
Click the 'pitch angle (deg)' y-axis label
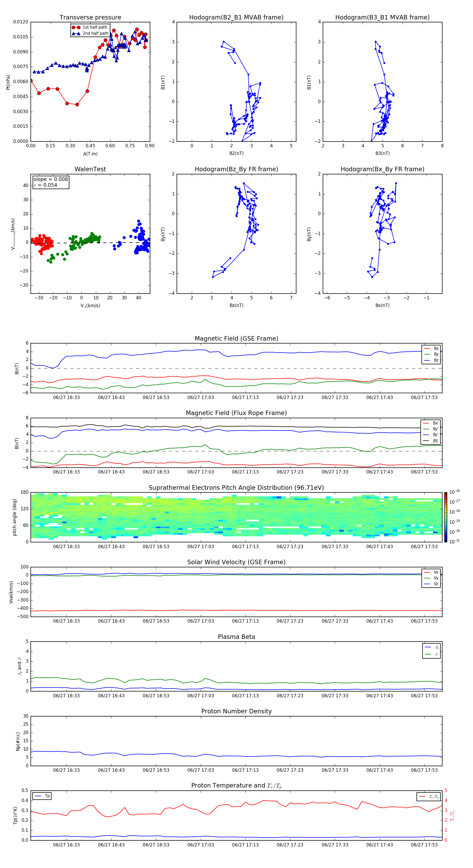[x=14, y=517]
